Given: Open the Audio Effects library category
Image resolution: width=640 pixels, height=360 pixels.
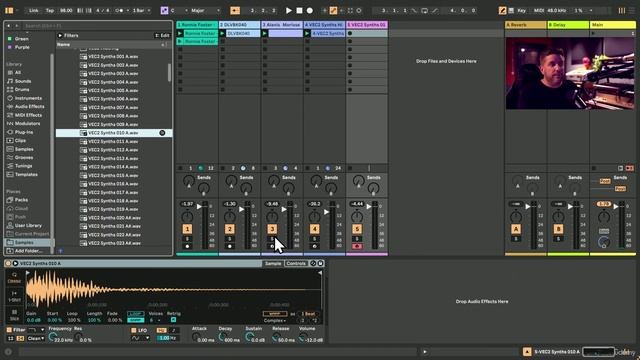Looking at the screenshot, I should coord(29,107).
